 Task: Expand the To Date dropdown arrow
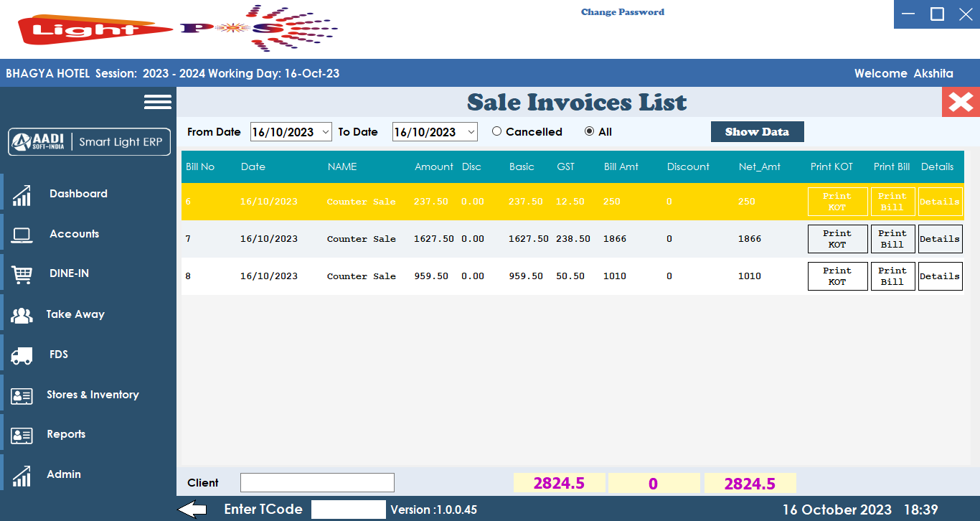click(471, 132)
